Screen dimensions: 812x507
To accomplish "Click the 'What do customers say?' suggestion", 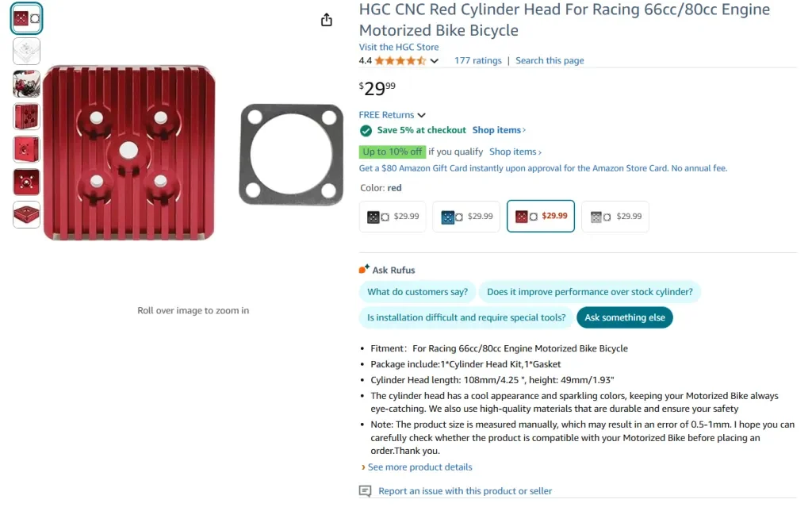I will pyautogui.click(x=417, y=292).
